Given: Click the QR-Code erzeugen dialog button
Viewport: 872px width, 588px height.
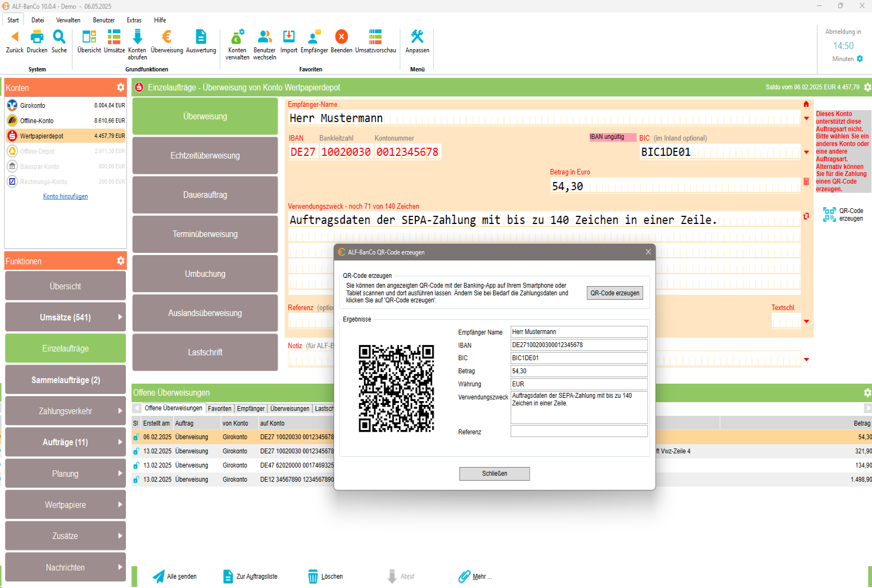Looking at the screenshot, I should coord(615,293).
